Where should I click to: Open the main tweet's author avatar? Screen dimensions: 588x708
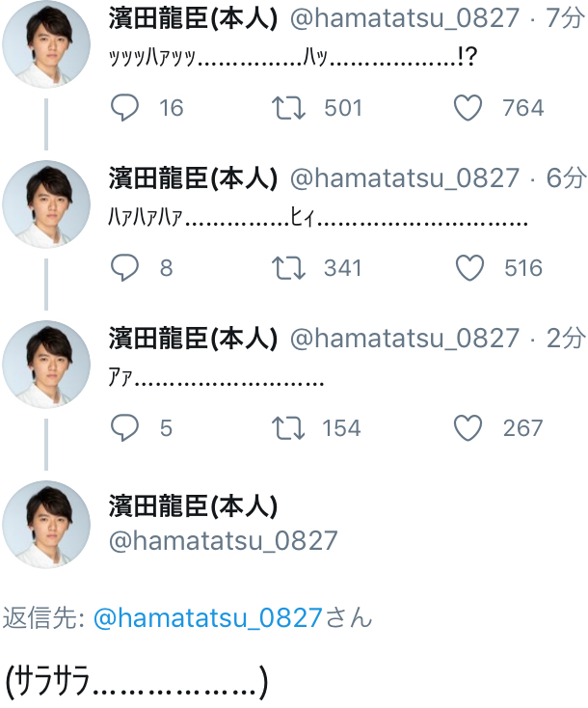pos(45,525)
